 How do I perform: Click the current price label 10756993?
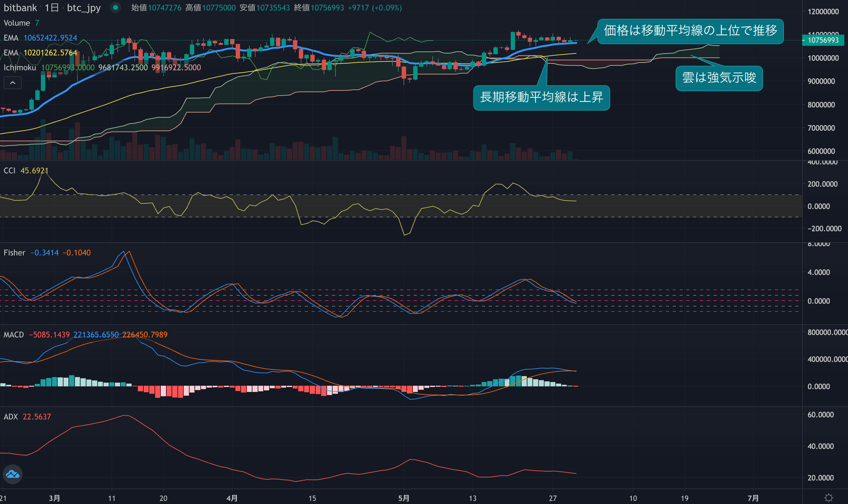pyautogui.click(x=823, y=40)
